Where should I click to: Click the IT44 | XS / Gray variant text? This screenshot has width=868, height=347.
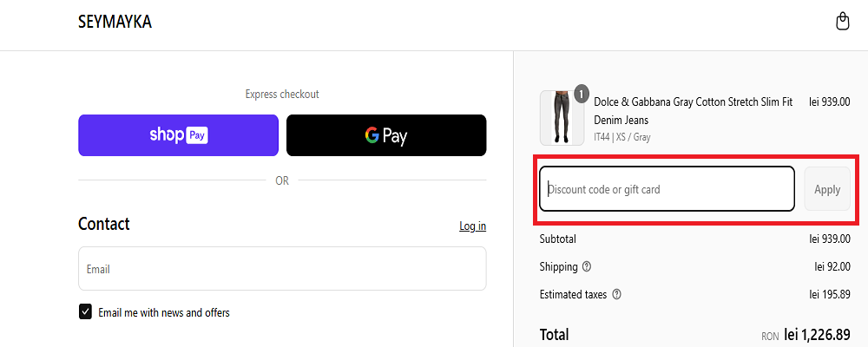pyautogui.click(x=621, y=137)
